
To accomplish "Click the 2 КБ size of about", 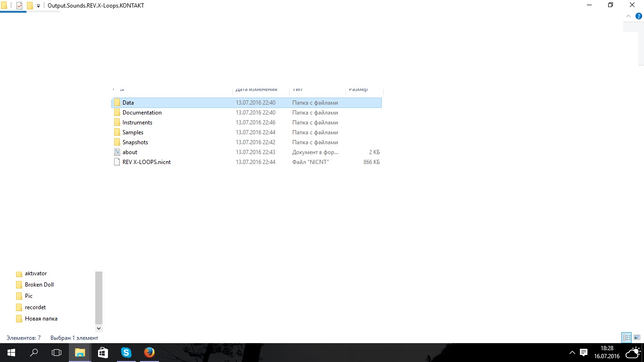I will point(374,152).
